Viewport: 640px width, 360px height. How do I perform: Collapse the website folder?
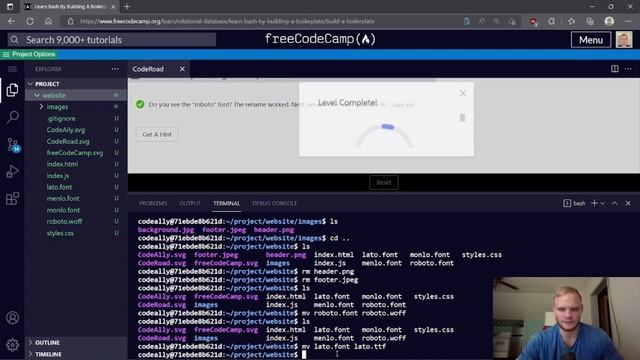coord(37,95)
